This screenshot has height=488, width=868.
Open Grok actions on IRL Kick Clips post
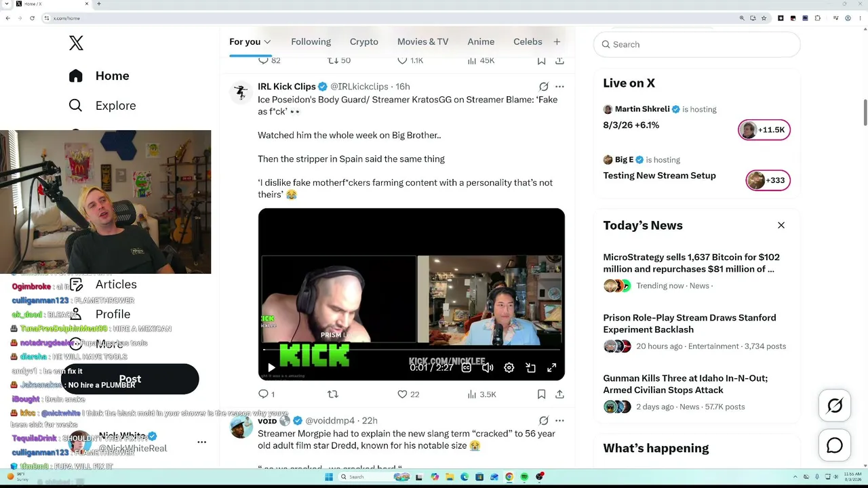click(543, 87)
